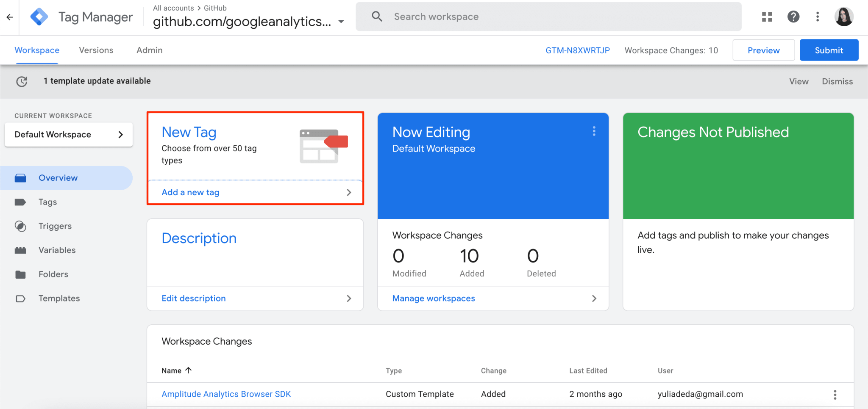Expand the container selector dropdown arrow
Screen dimensions: 868x409
[x=341, y=22]
